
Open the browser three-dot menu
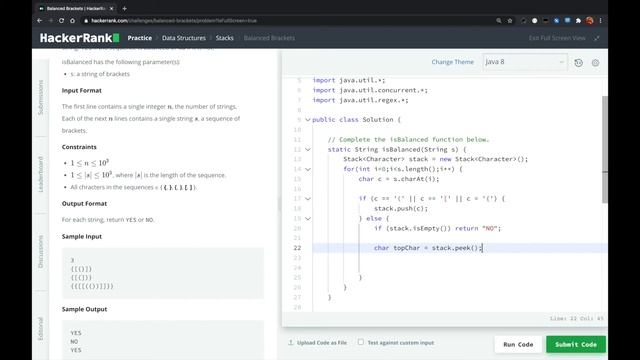[600, 20]
